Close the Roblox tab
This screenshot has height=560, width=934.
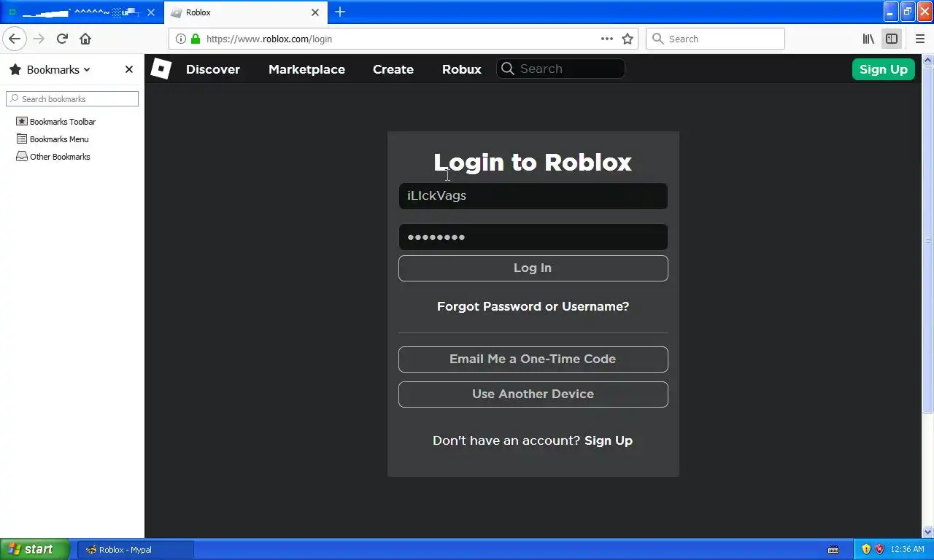(x=315, y=12)
